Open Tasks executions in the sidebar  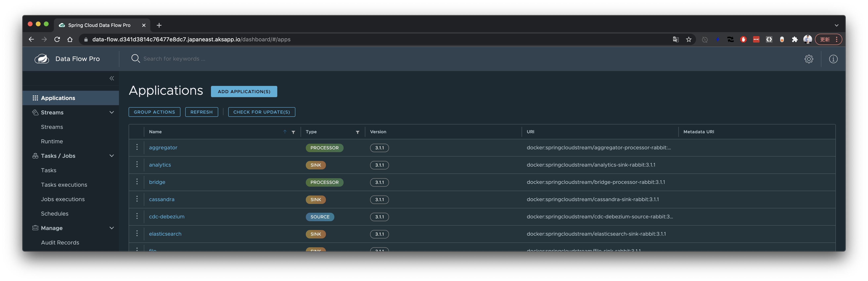point(64,185)
